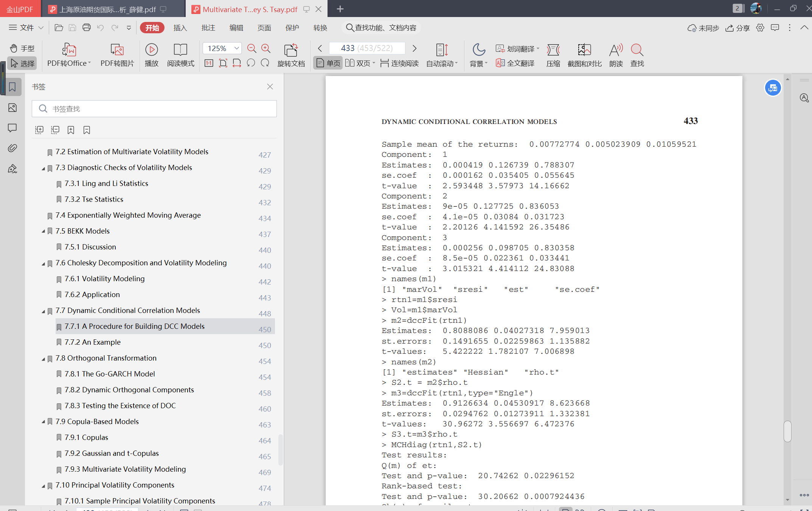Enable 连续阅读 continuous reading mode
Viewport: 812px width, 511px height.
click(x=399, y=63)
